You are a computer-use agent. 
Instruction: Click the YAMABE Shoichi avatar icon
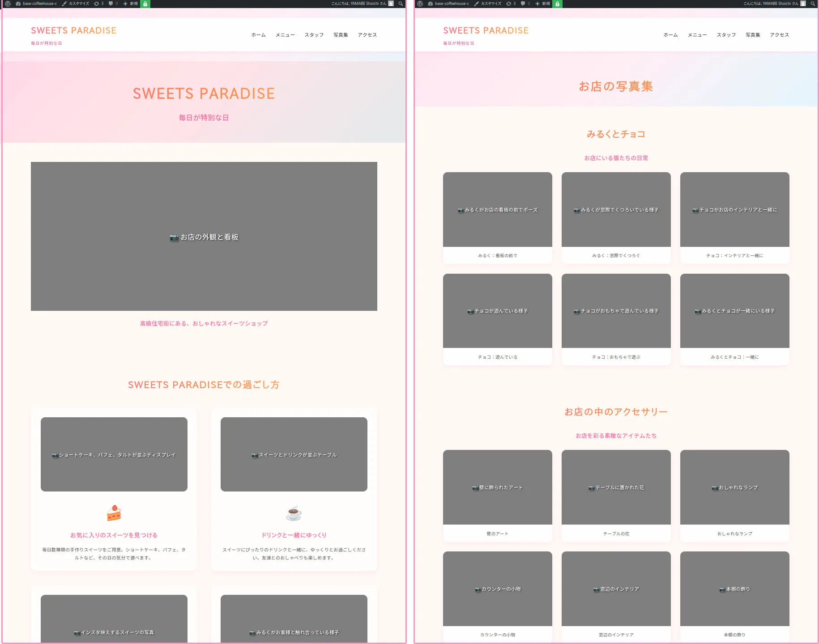[x=390, y=4]
